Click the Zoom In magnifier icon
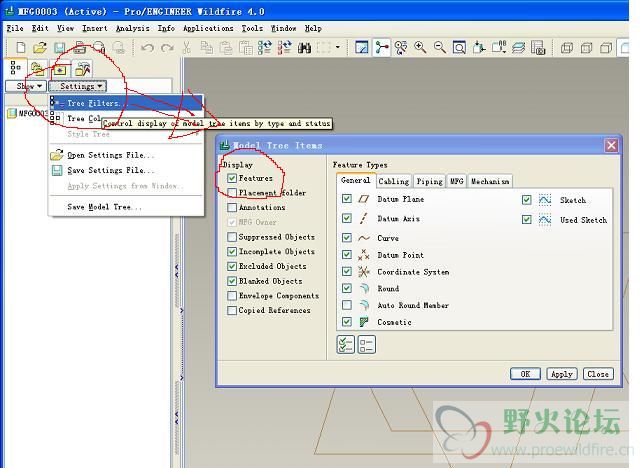 [x=420, y=48]
